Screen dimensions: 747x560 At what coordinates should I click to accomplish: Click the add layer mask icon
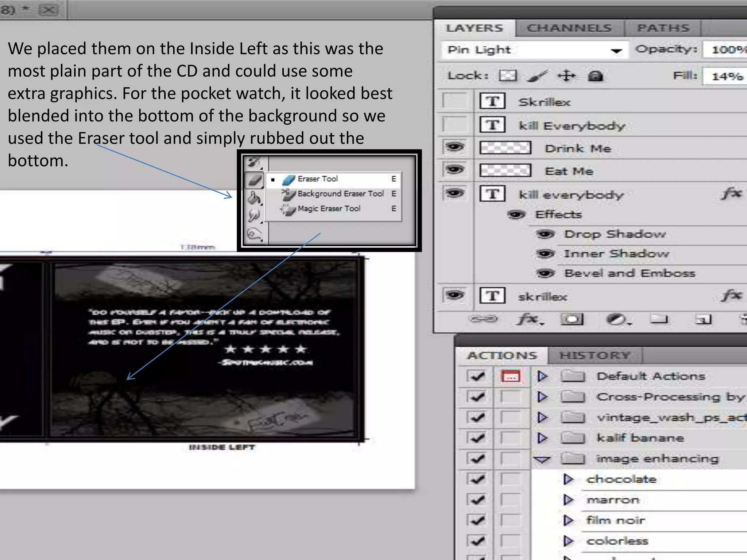point(572,320)
